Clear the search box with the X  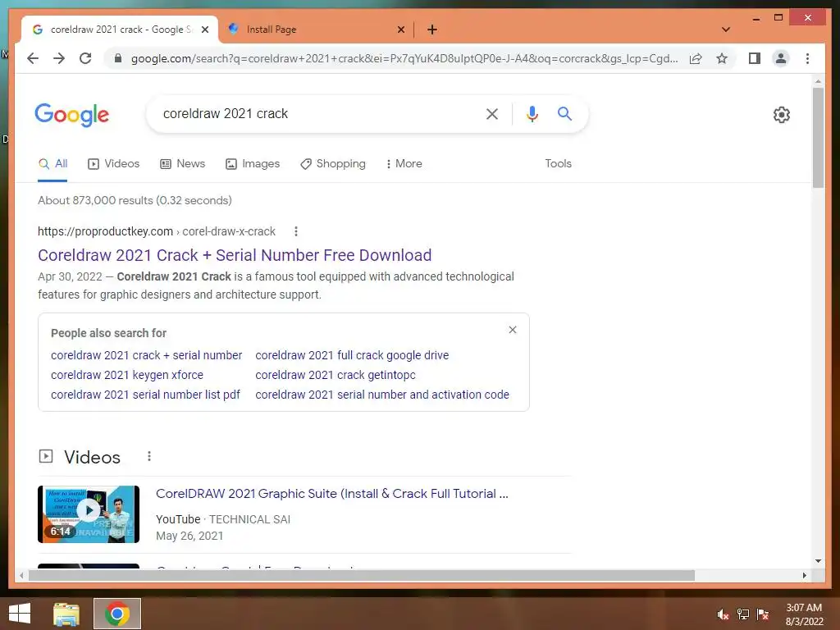[492, 113]
